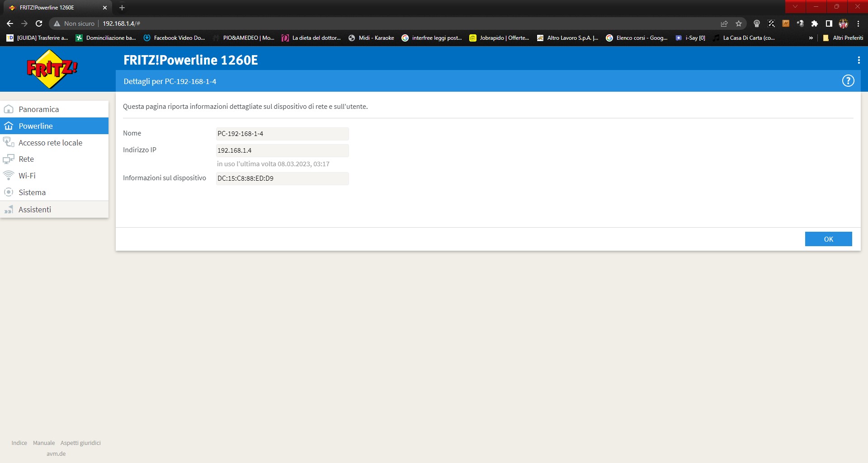Open Altri Preferiti bookmarks folder
The image size is (868, 463).
(843, 38)
